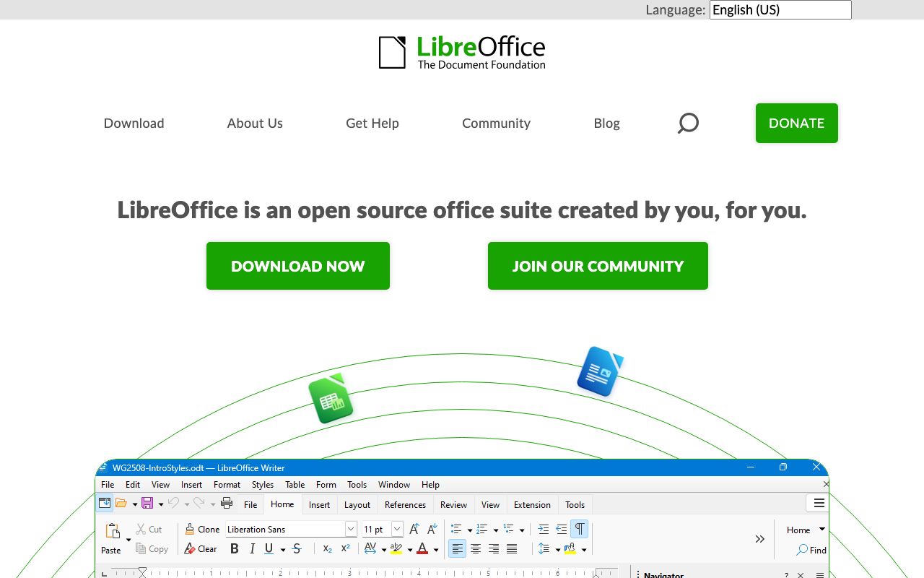The width and height of the screenshot is (924, 578).
Task: Open the Language dropdown showing English (US)
Action: coord(780,9)
